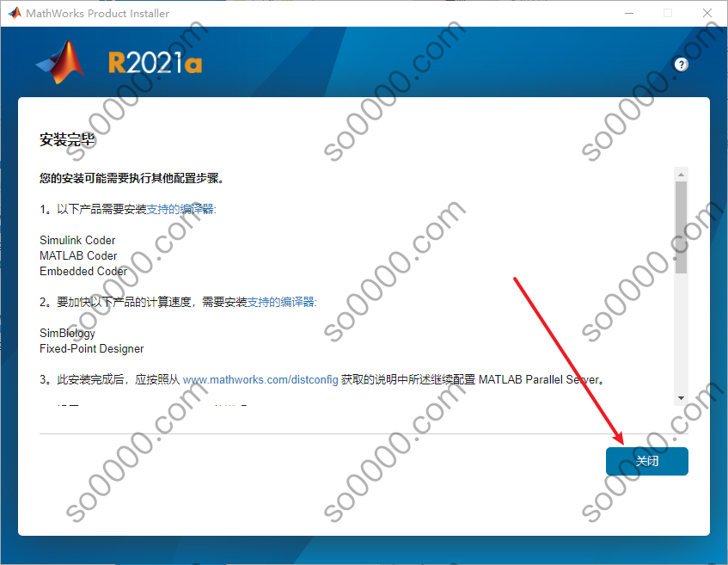728x565 pixels.
Task: Close the installer with the title bar X
Action: (707, 13)
